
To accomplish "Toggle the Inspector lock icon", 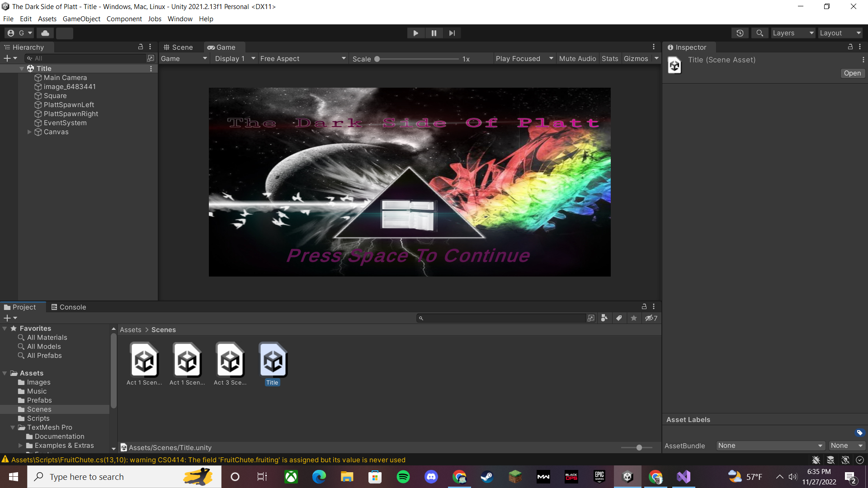I will (x=850, y=47).
